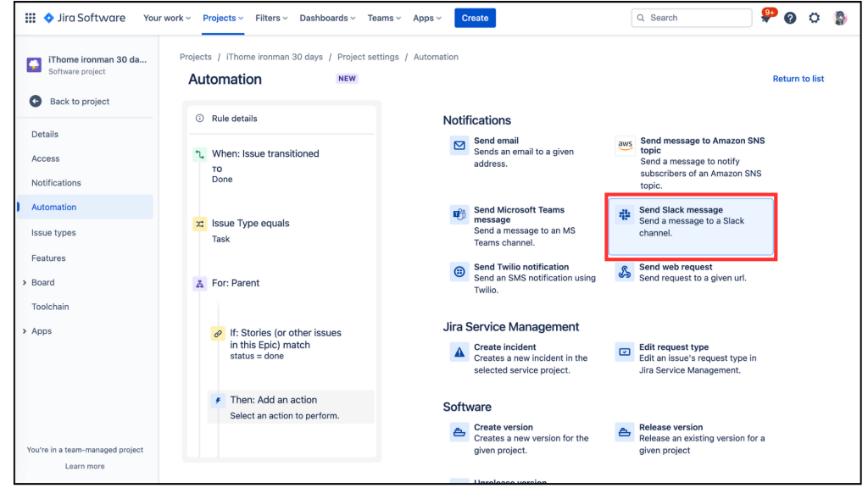Open the help question mark icon
This screenshot has width=868, height=488.
pos(790,18)
